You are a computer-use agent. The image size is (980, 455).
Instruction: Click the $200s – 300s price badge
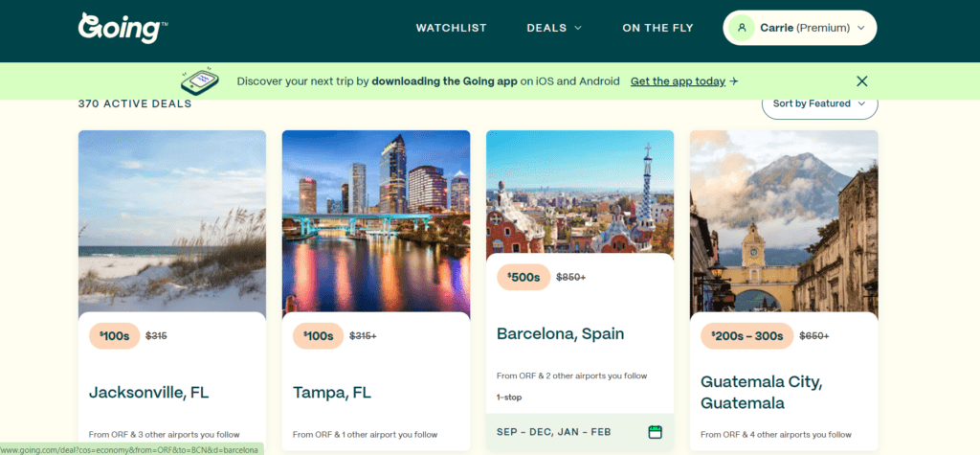pos(746,336)
